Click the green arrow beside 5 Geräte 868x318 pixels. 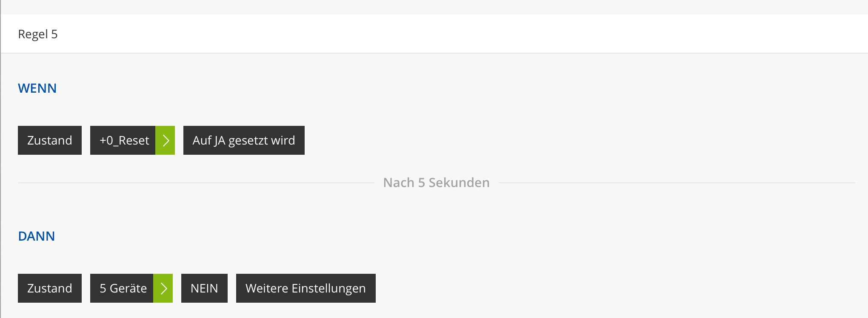(163, 288)
